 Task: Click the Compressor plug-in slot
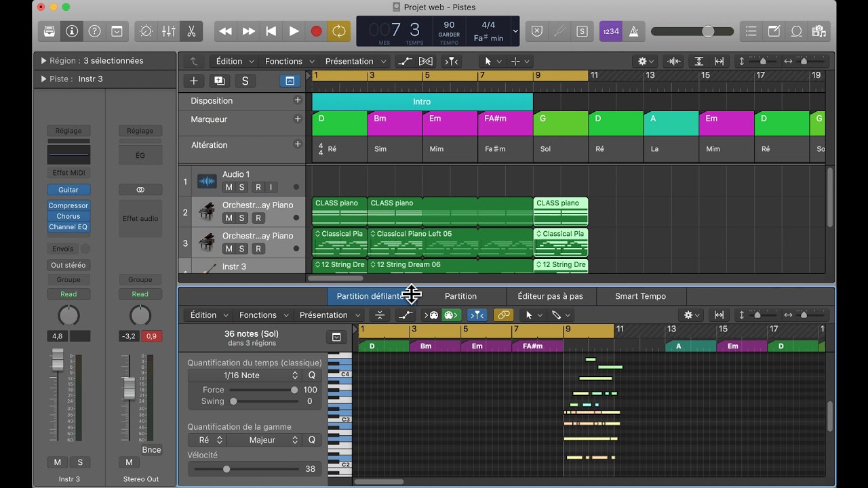point(68,205)
